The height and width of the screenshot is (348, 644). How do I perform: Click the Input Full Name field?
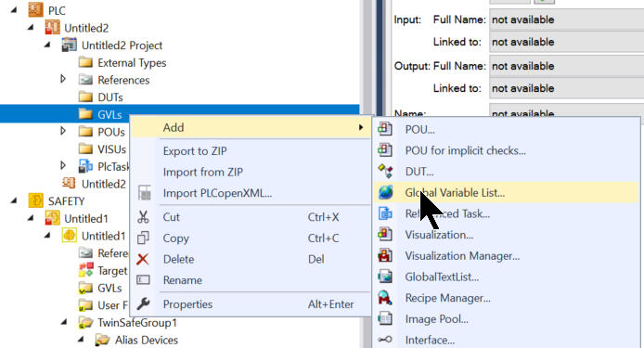[567, 19]
